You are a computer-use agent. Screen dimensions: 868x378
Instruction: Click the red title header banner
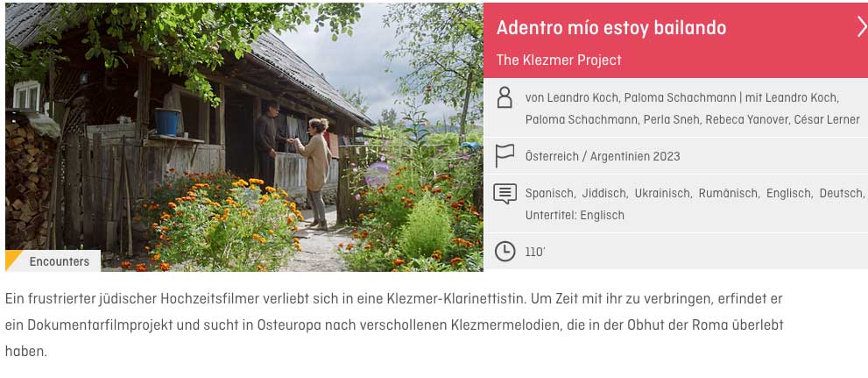pos(675,40)
